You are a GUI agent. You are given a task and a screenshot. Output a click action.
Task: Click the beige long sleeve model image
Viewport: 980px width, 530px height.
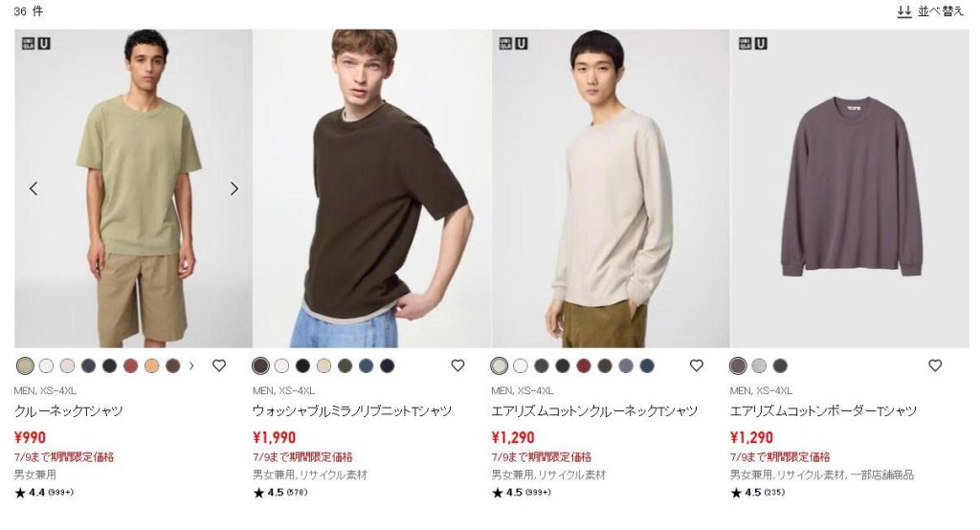pos(611,188)
